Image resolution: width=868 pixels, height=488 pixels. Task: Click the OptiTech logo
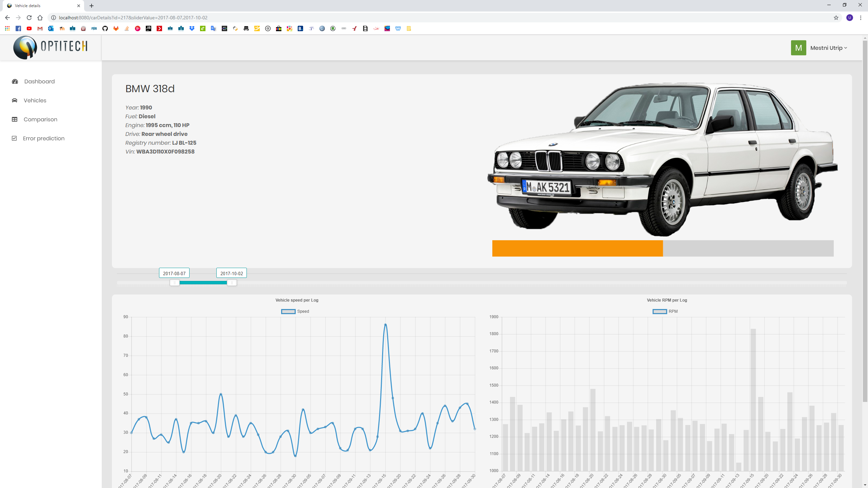(50, 47)
